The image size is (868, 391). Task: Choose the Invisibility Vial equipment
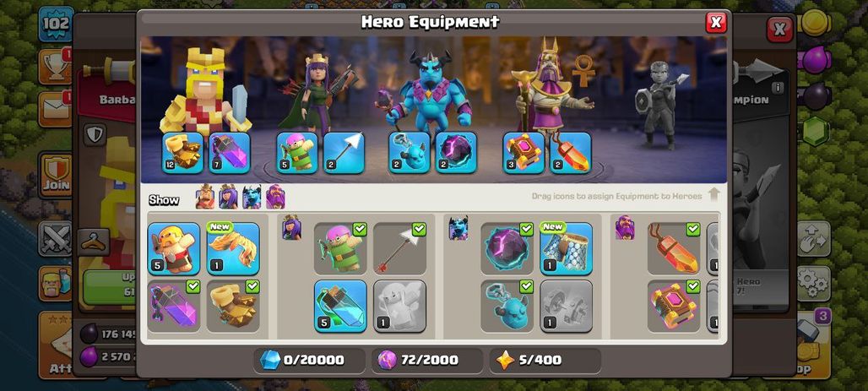(340, 306)
